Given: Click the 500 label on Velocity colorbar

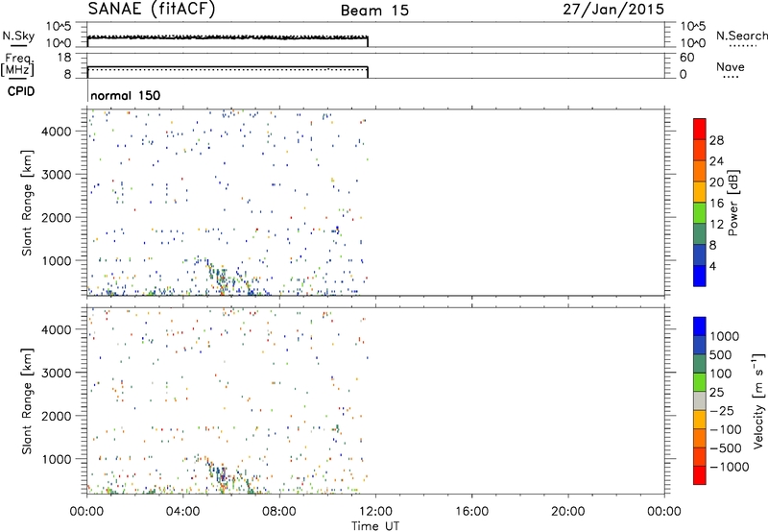Looking at the screenshot, I should (721, 354).
